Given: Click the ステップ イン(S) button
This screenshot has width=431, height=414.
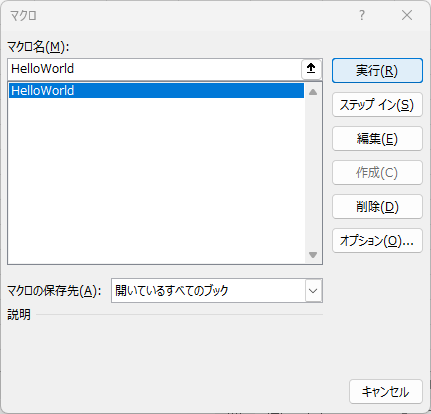Looking at the screenshot, I should click(377, 105).
